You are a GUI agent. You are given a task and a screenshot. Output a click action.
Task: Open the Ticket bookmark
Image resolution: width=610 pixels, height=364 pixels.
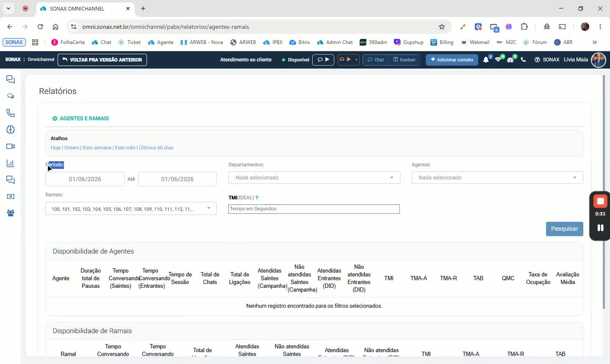129,42
